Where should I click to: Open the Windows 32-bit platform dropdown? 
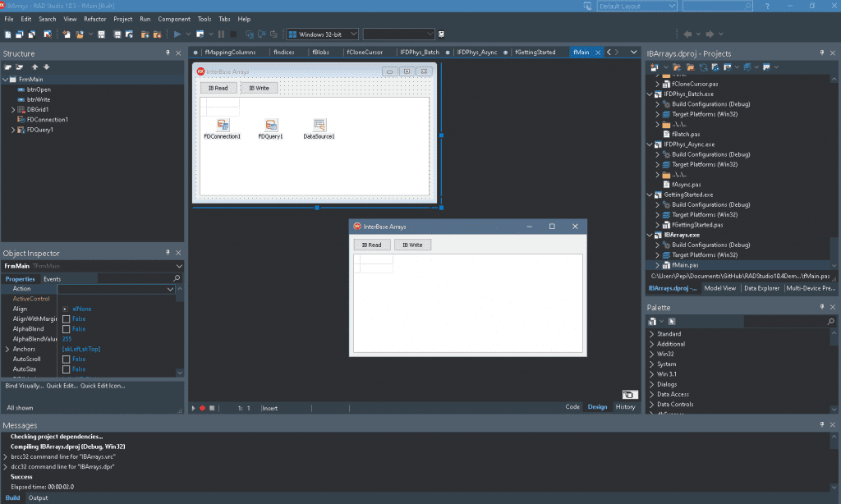(x=322, y=34)
